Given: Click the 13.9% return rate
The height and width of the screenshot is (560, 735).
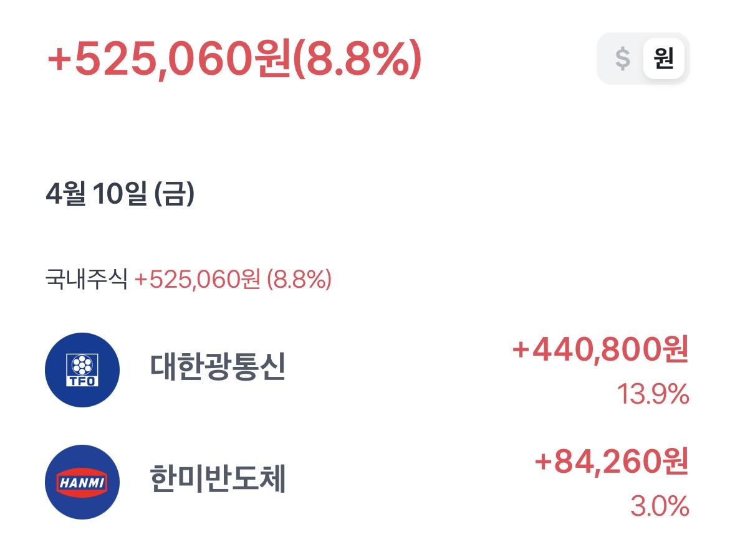Looking at the screenshot, I should point(653,394).
